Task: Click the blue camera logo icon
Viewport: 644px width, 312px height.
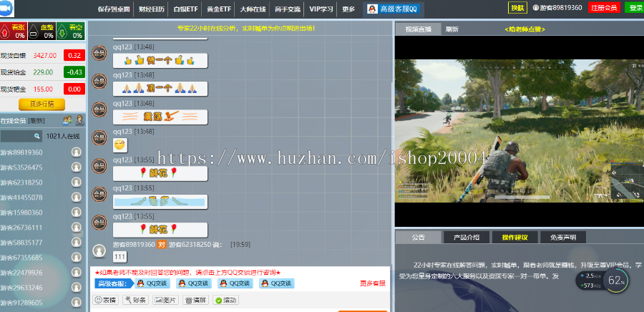Action: (6, 9)
